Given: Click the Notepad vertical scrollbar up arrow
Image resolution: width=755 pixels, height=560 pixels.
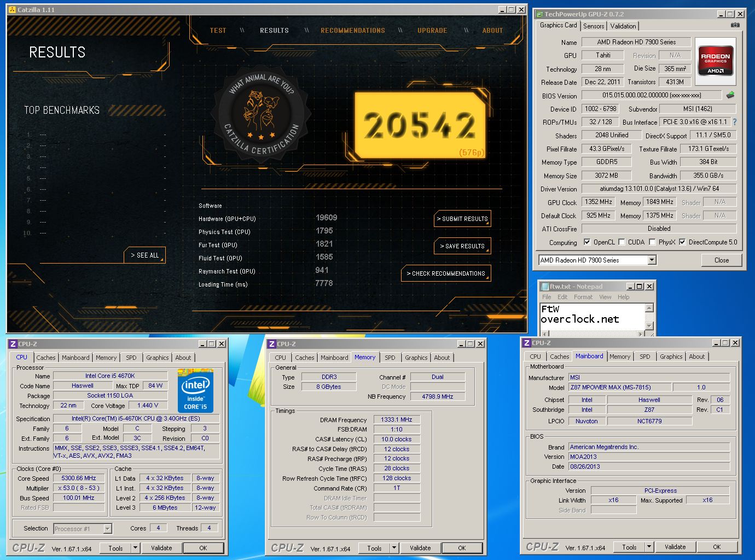Looking at the screenshot, I should [649, 308].
